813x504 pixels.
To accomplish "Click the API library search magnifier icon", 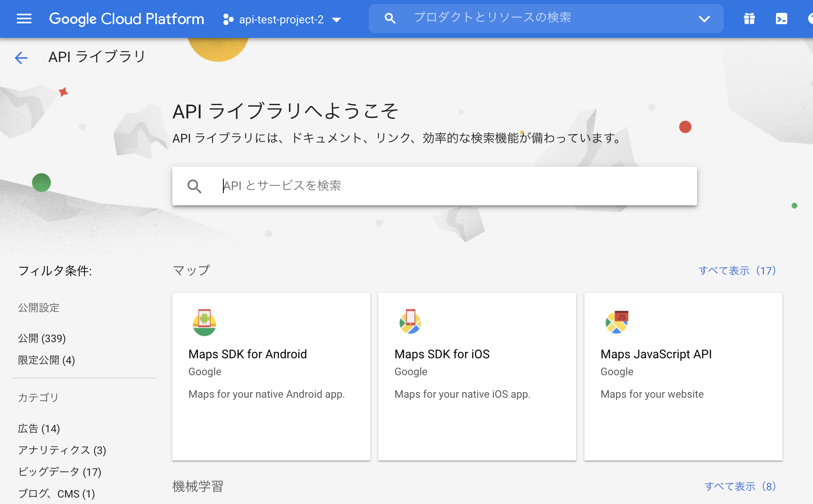I will click(194, 186).
